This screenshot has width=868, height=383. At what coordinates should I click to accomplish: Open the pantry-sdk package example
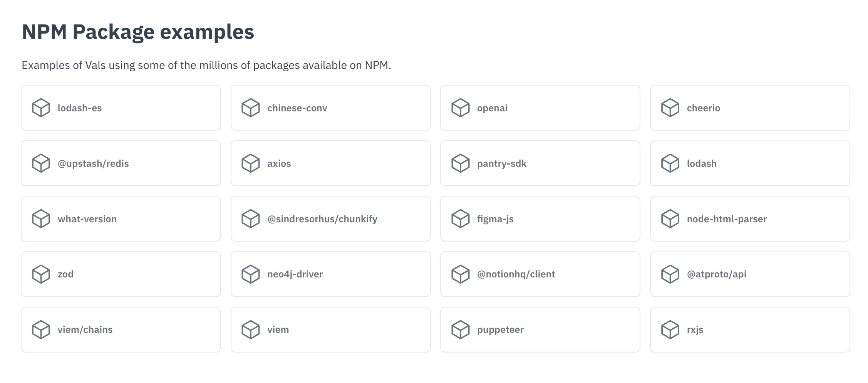[540, 163]
